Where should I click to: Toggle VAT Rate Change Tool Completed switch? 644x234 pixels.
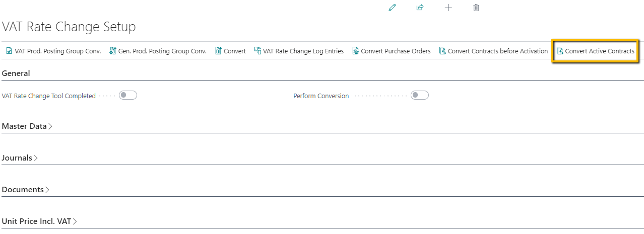(x=128, y=96)
